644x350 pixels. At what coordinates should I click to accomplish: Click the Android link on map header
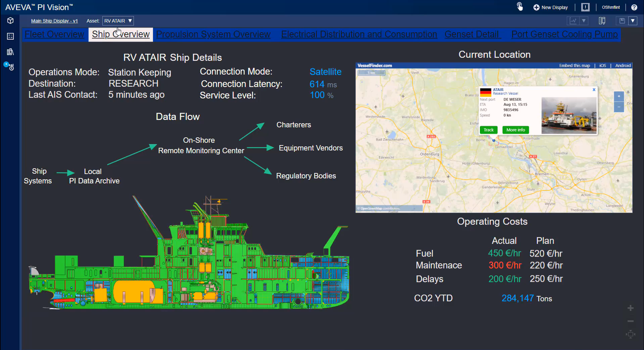tap(623, 65)
